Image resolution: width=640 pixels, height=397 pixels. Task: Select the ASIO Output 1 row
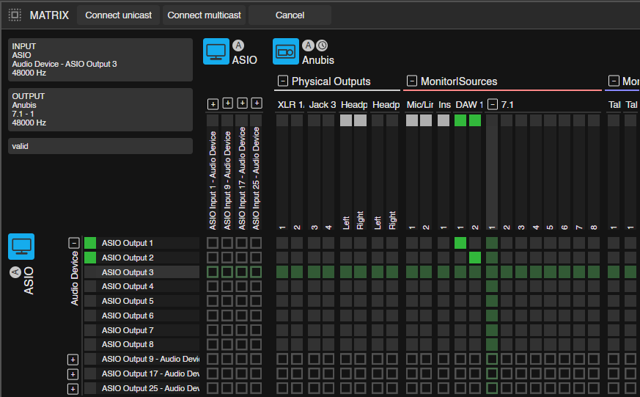click(142, 243)
